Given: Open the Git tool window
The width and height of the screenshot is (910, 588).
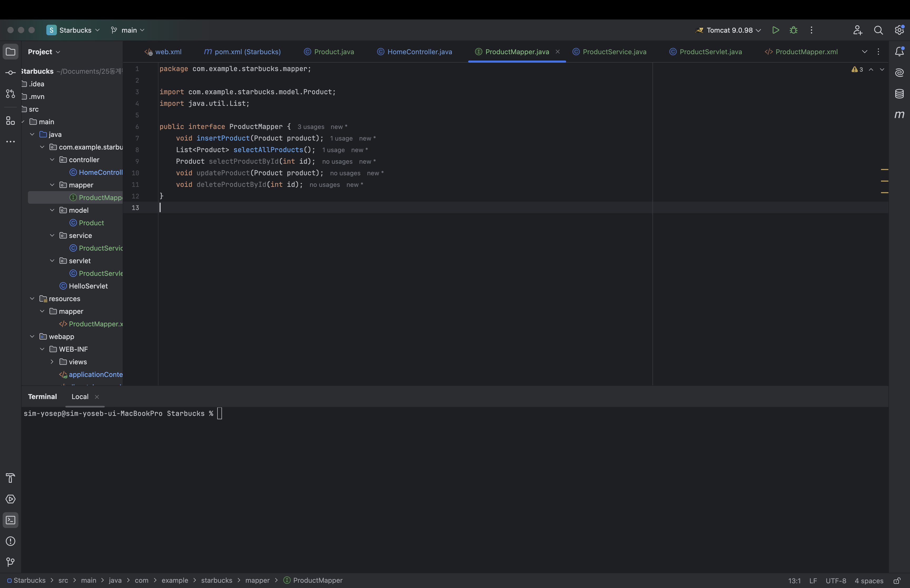Looking at the screenshot, I should click(x=10, y=562).
